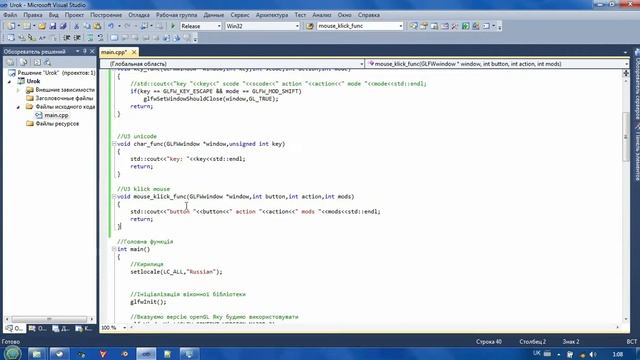The height and width of the screenshot is (360, 640).
Task: Open the 100 % zoom dropdown
Action: (124, 328)
